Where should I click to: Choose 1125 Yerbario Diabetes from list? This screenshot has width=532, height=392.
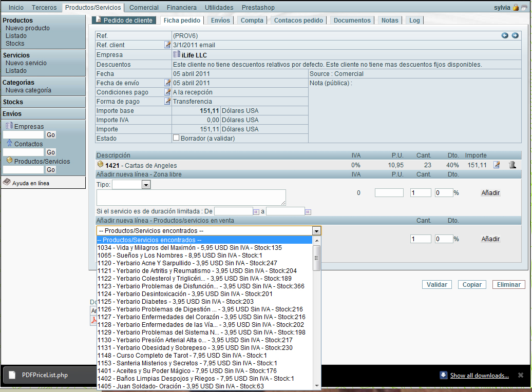(x=204, y=302)
